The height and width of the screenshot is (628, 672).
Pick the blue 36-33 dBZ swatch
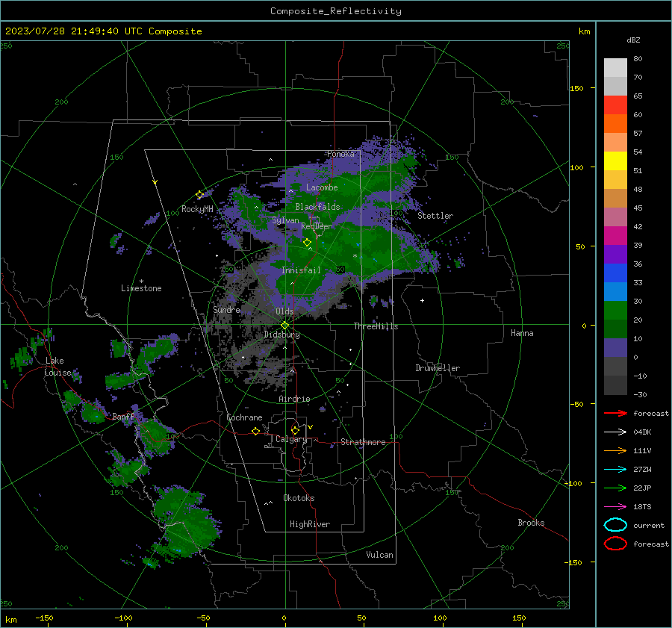(615, 273)
